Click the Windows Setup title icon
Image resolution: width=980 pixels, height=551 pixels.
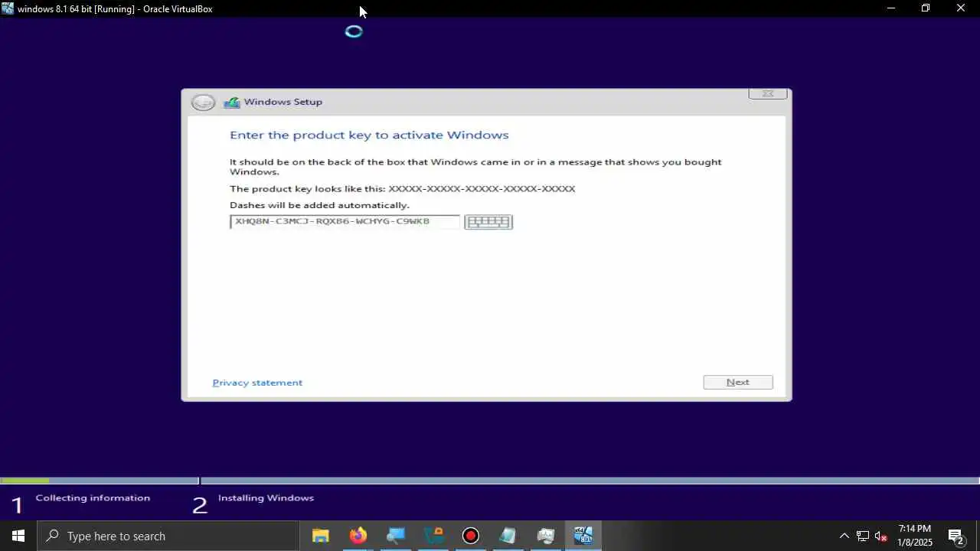coord(231,102)
